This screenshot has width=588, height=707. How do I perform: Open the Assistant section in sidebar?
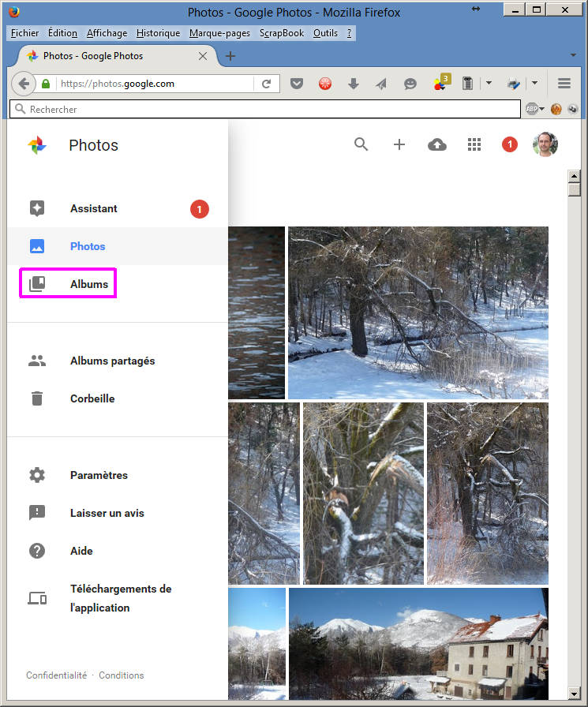118,208
